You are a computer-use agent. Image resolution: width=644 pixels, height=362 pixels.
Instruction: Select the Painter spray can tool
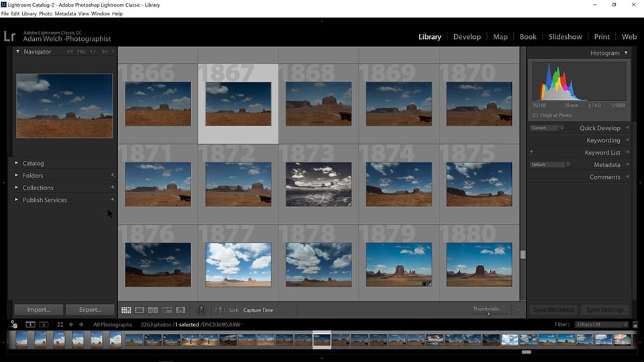tap(201, 310)
